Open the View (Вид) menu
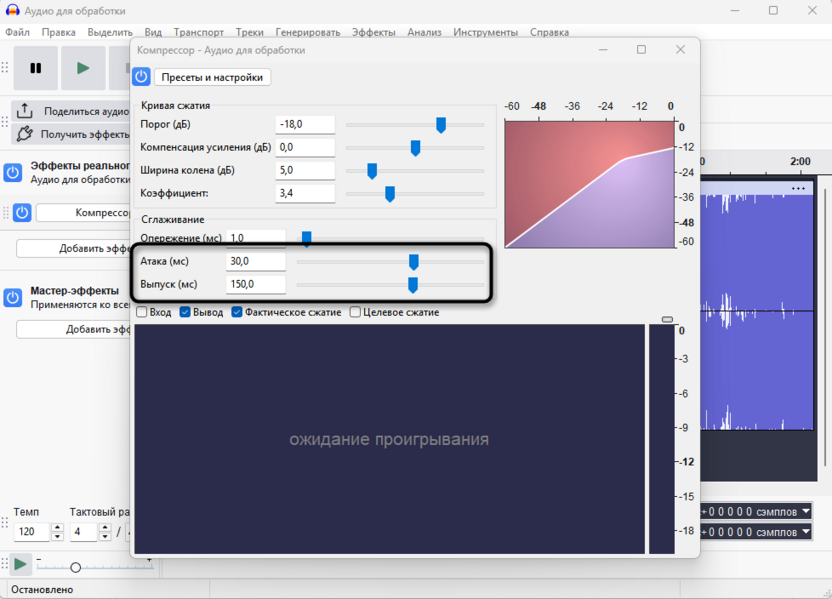 (x=153, y=32)
